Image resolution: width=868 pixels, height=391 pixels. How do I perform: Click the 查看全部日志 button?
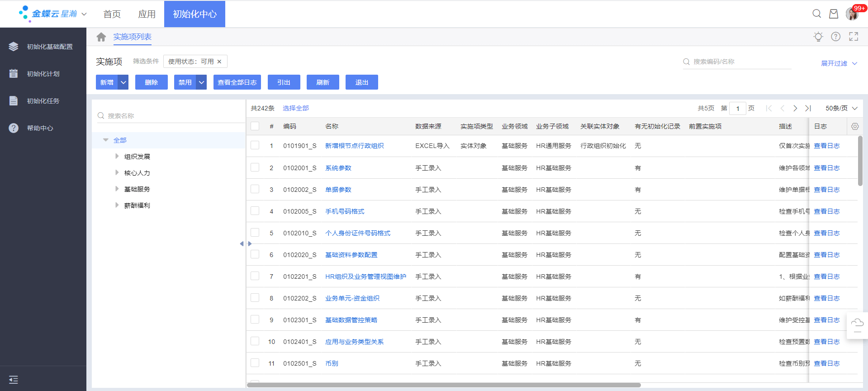pos(237,82)
